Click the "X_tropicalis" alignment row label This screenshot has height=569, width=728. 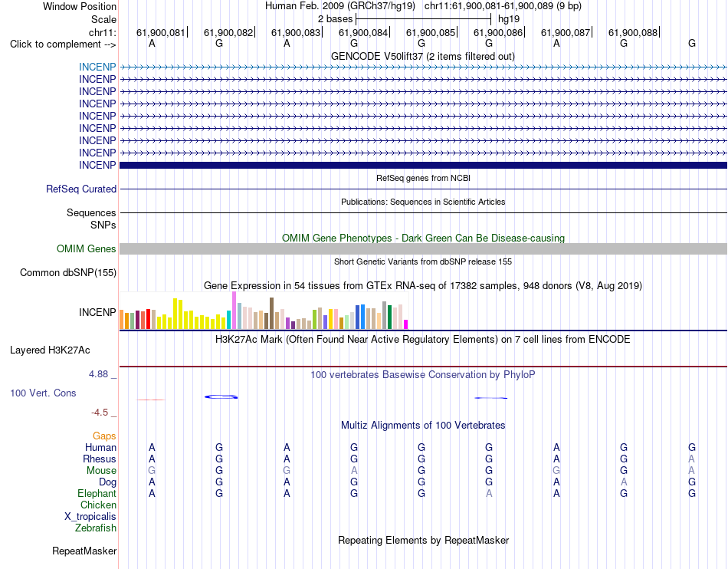pyautogui.click(x=90, y=517)
